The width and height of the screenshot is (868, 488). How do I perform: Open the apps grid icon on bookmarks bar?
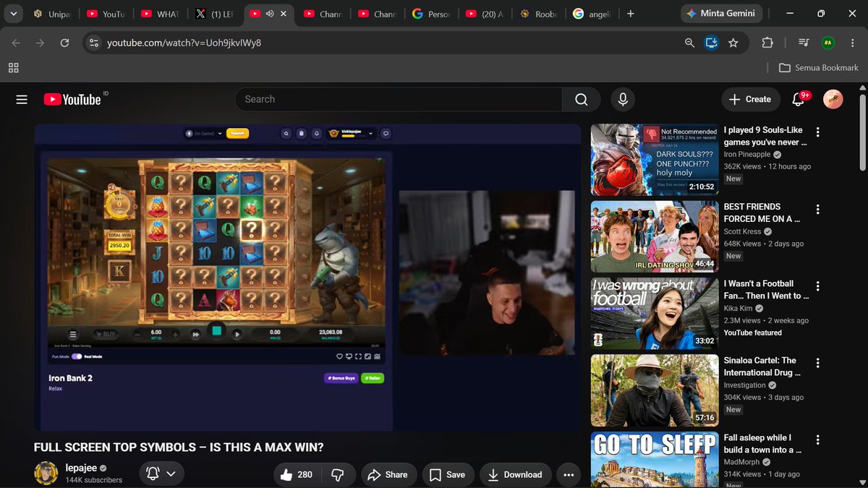point(13,67)
